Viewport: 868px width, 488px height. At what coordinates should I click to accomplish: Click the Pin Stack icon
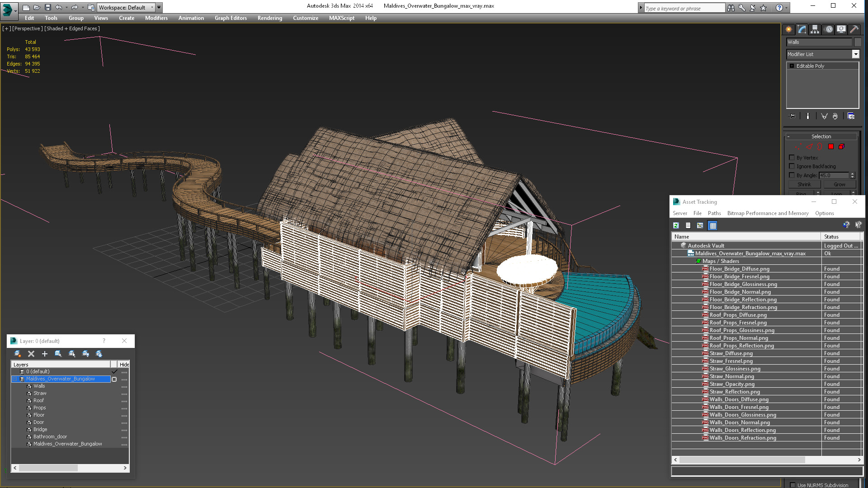(x=792, y=116)
